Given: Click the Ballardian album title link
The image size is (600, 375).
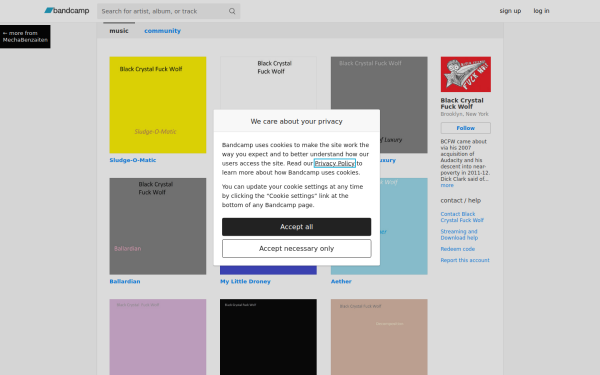Looking at the screenshot, I should click(x=125, y=281).
